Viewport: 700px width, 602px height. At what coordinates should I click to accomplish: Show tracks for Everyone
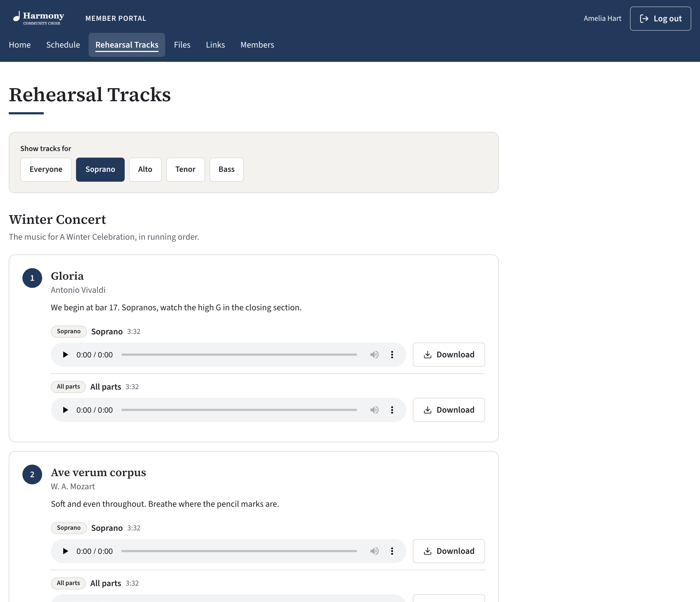tap(46, 169)
